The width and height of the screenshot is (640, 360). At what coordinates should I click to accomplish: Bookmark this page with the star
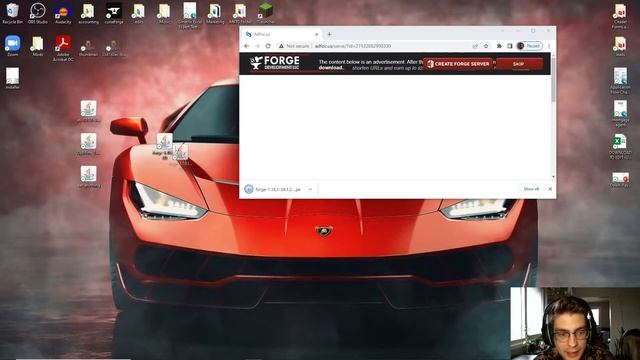[486, 46]
